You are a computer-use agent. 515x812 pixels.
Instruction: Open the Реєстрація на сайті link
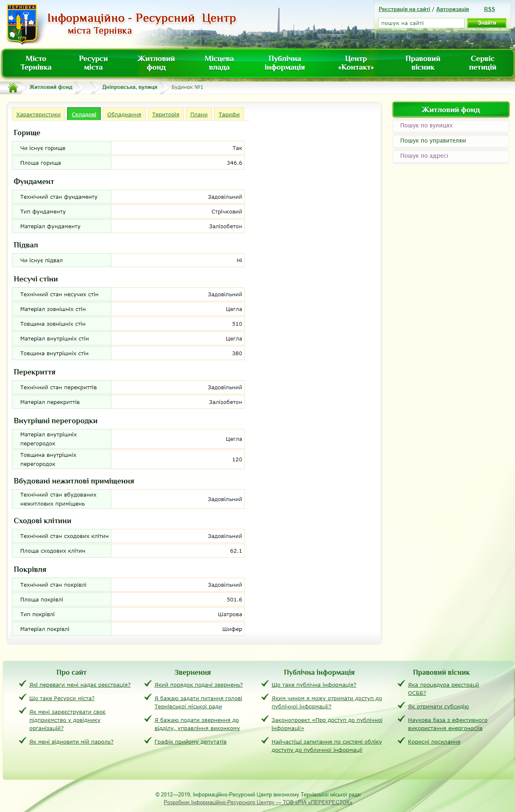404,9
